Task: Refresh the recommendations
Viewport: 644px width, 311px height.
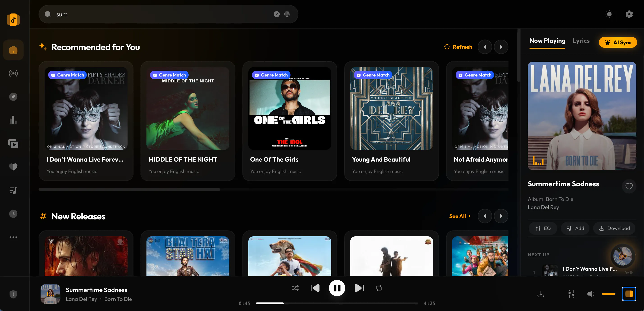Action: pyautogui.click(x=458, y=47)
